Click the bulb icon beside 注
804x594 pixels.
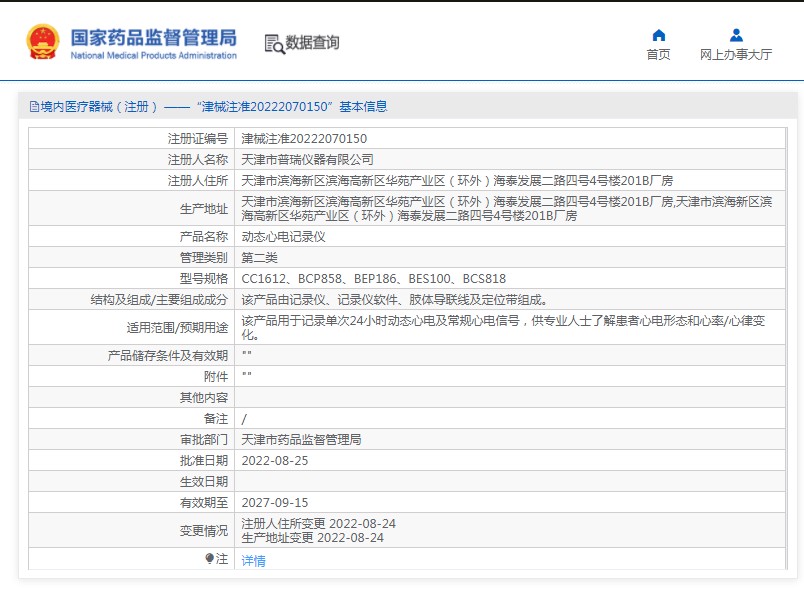209,558
